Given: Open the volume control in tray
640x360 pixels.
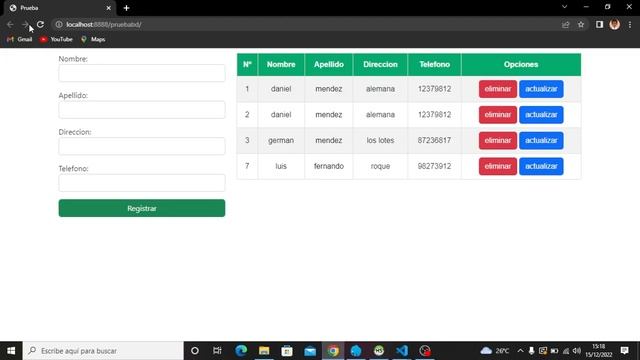Looking at the screenshot, I should point(577,351).
